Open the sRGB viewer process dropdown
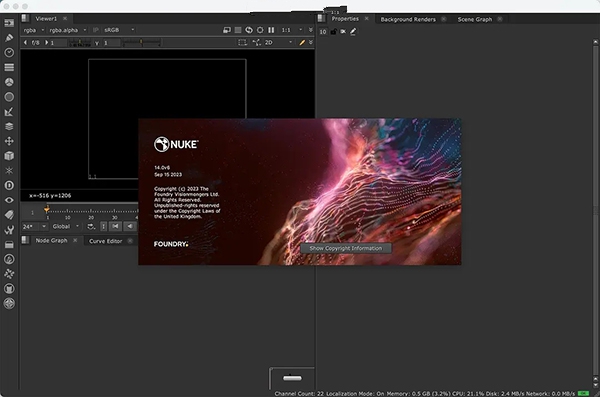Image resolution: width=600 pixels, height=397 pixels. [119, 30]
